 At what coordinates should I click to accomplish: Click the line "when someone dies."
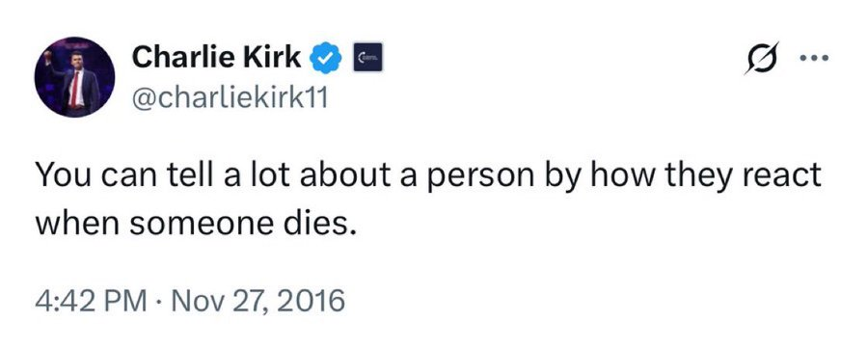194,223
